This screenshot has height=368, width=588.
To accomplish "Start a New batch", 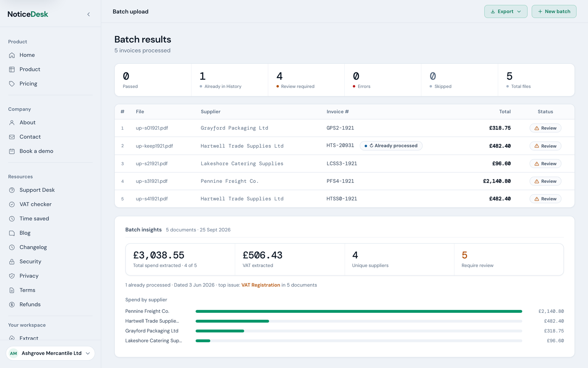I will (x=554, y=11).
